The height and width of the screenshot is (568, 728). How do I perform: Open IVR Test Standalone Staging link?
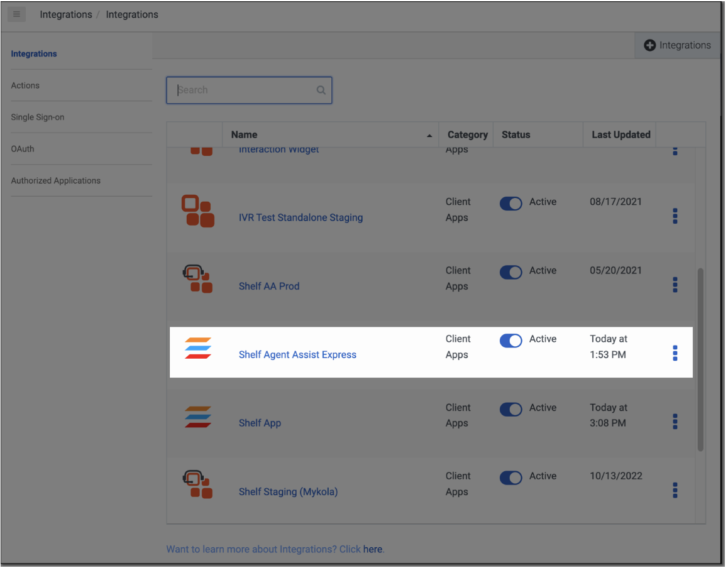coord(301,217)
